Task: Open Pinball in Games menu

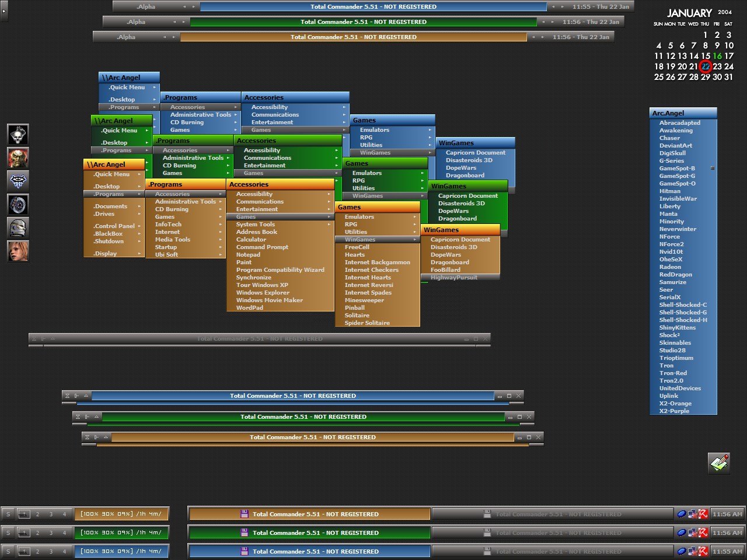Action: click(x=378, y=308)
